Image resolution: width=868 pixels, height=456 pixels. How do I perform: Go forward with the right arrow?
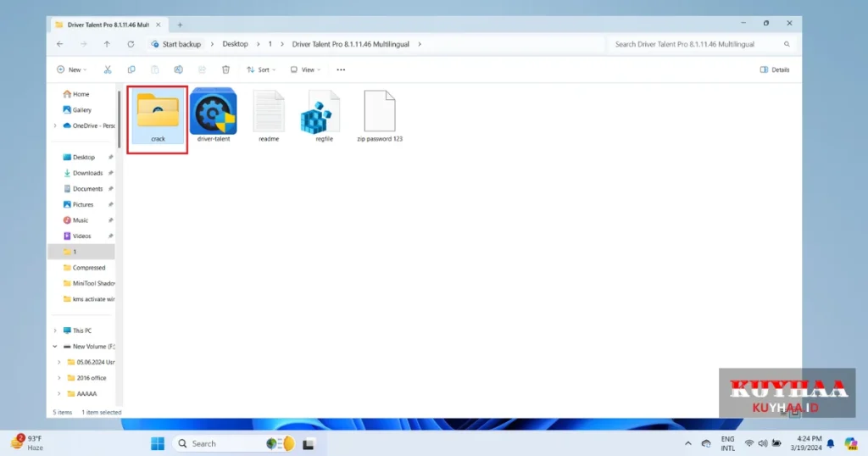pos(84,44)
